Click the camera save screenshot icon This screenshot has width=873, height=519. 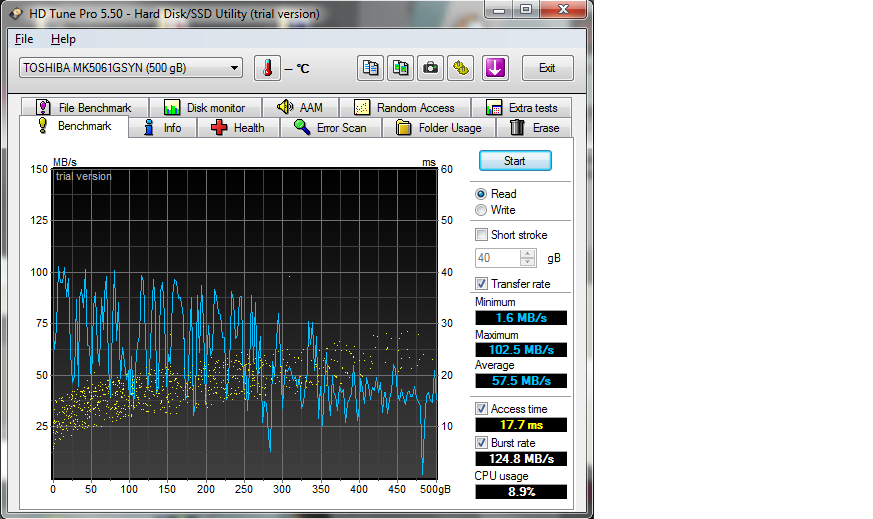coord(431,68)
